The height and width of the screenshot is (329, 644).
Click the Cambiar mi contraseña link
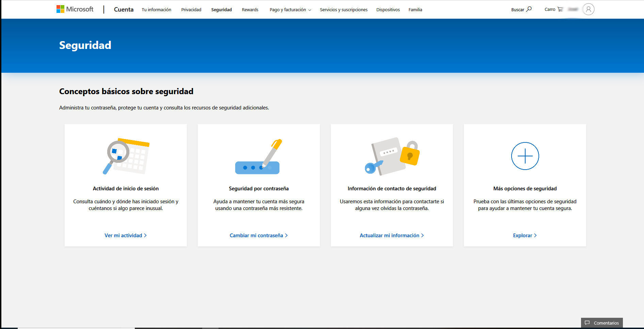(258, 236)
